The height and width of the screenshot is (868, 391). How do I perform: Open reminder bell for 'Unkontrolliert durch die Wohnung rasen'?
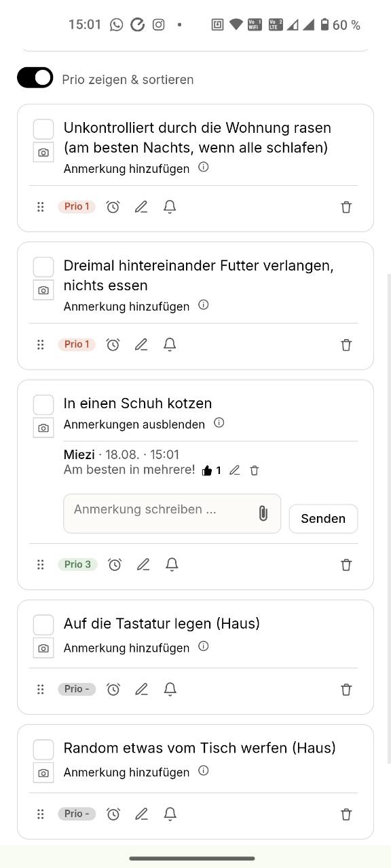pos(170,207)
